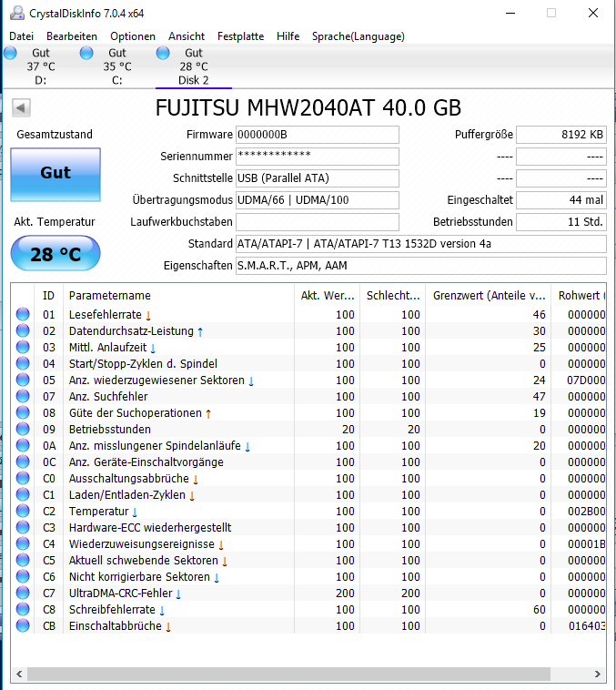Click status icon for C5 Aktuell schwebende Sektoren
Screen dimensions: 616x690
[x=23, y=560]
